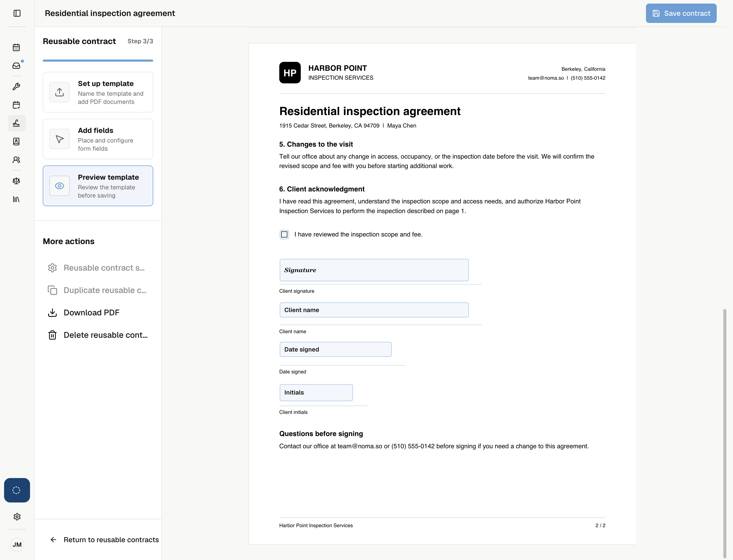Click the Client name field
The image size is (733, 560).
[374, 310]
